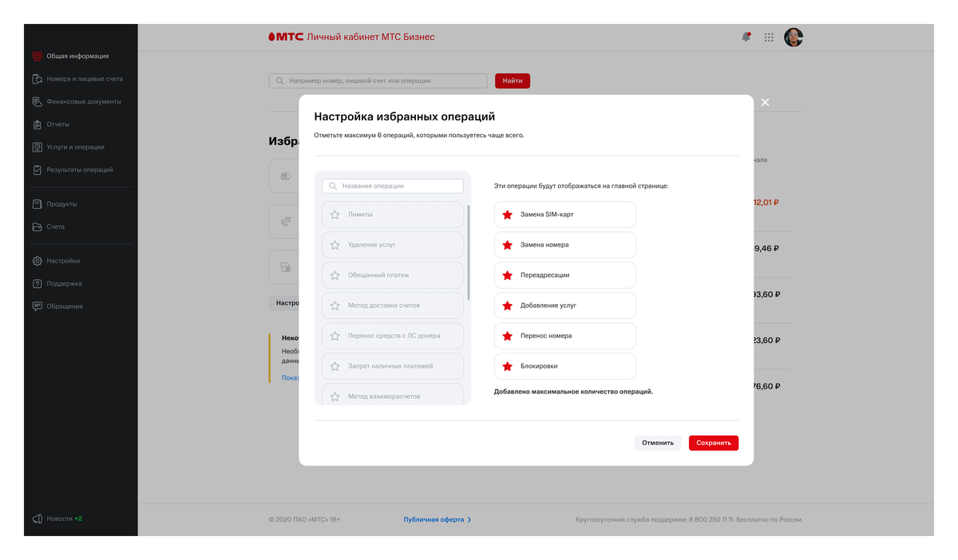This screenshot has height=560, width=958.
Task: Star Метод взаиморасчетов operation
Action: click(335, 396)
